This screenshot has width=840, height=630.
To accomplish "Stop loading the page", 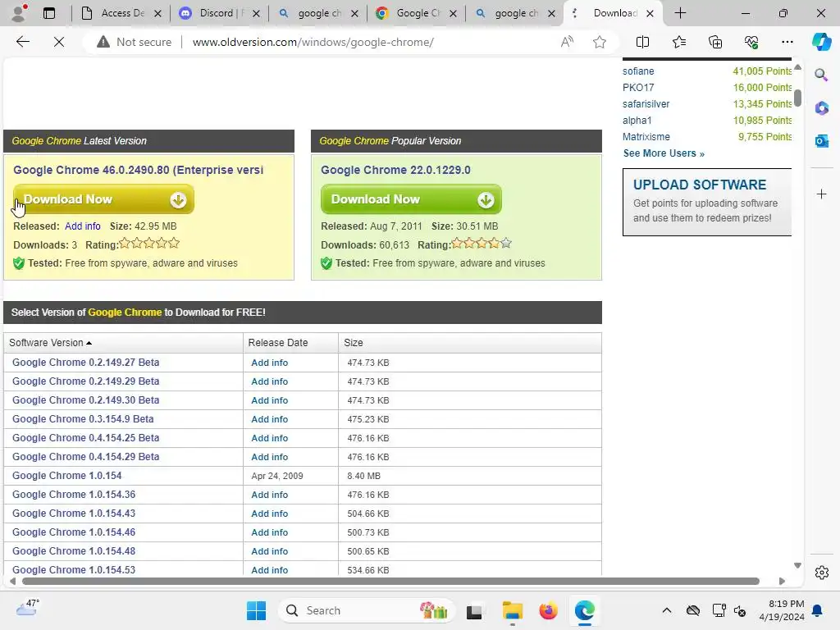I will pyautogui.click(x=59, y=42).
